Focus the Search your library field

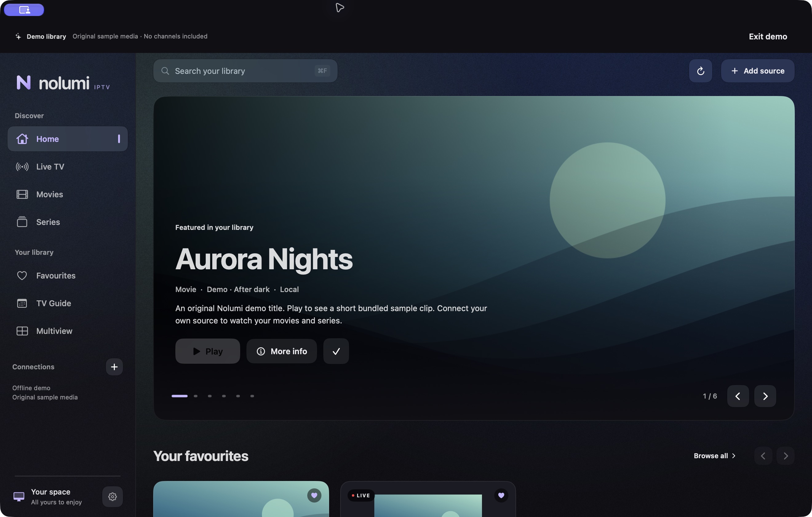[245, 71]
